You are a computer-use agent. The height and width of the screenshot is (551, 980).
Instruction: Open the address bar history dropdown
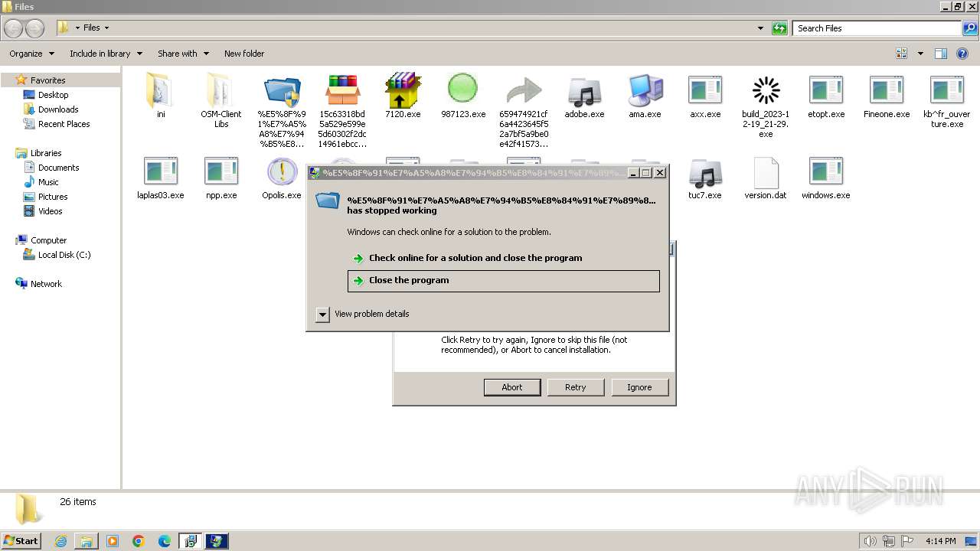(760, 28)
